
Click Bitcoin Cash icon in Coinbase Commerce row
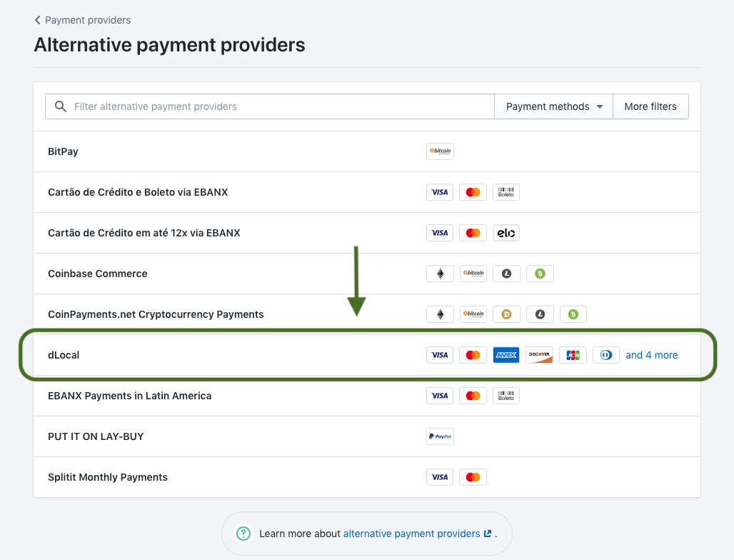[541, 274]
